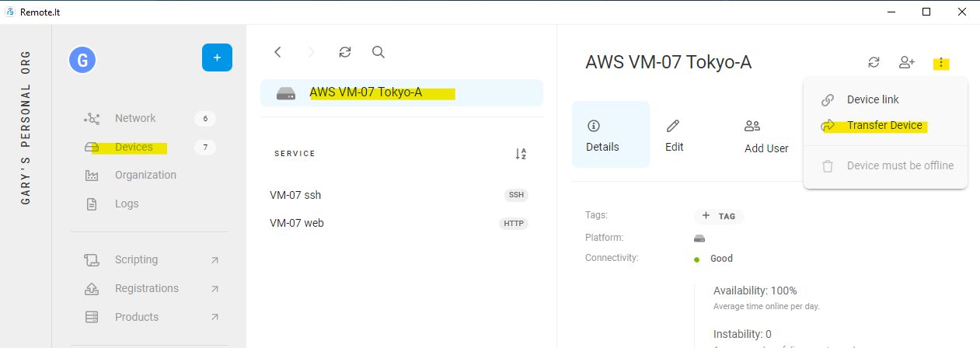Image resolution: width=980 pixels, height=348 pixels.
Task: Maximize the Remote.It window
Action: [x=926, y=12]
